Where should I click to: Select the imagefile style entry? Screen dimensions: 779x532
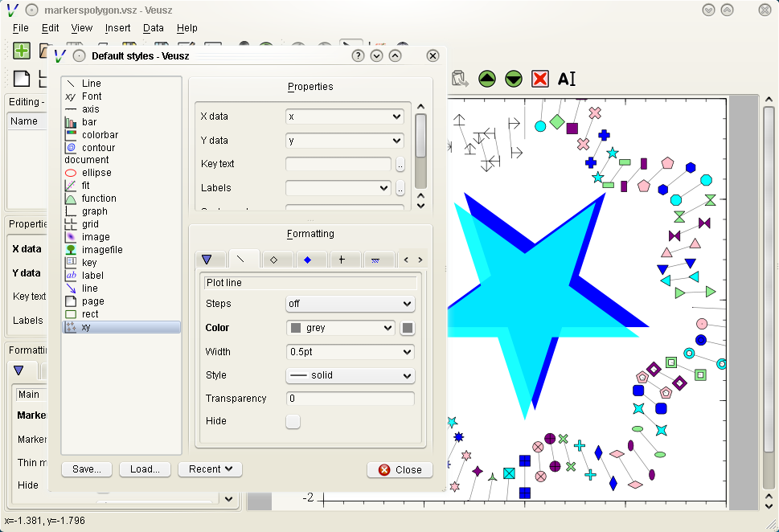coord(102,250)
